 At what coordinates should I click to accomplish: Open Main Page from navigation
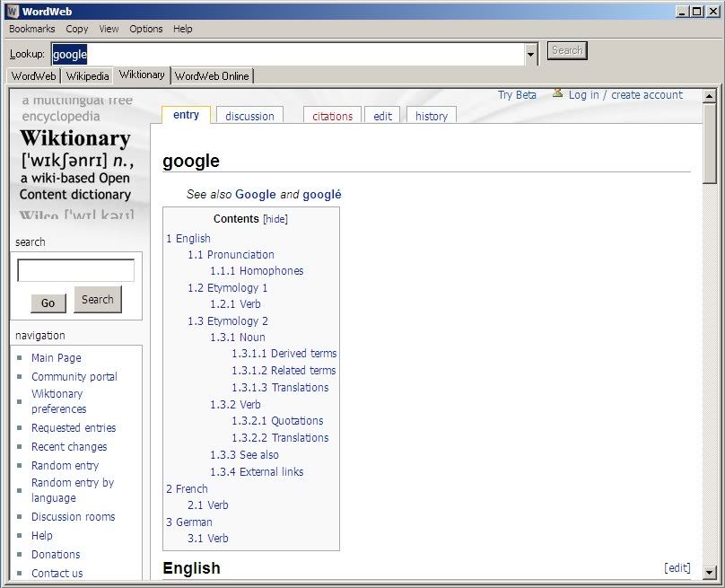(56, 357)
